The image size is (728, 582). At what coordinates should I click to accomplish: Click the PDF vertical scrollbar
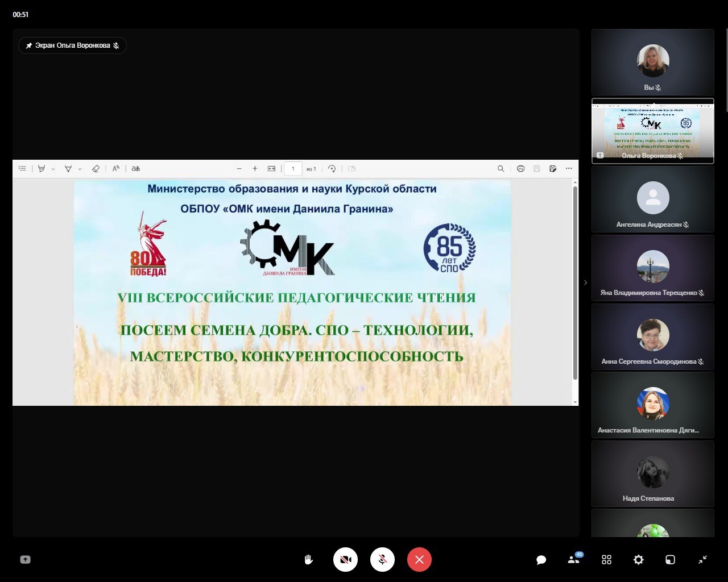pyautogui.click(x=575, y=284)
